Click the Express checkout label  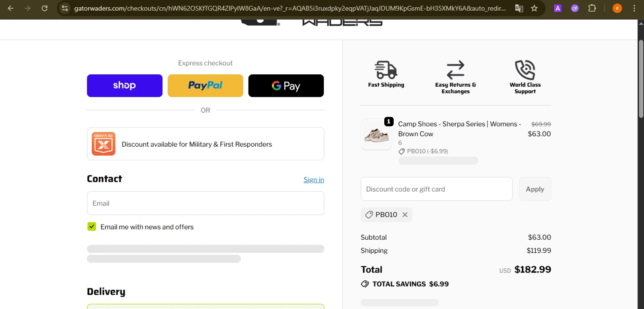[205, 63]
